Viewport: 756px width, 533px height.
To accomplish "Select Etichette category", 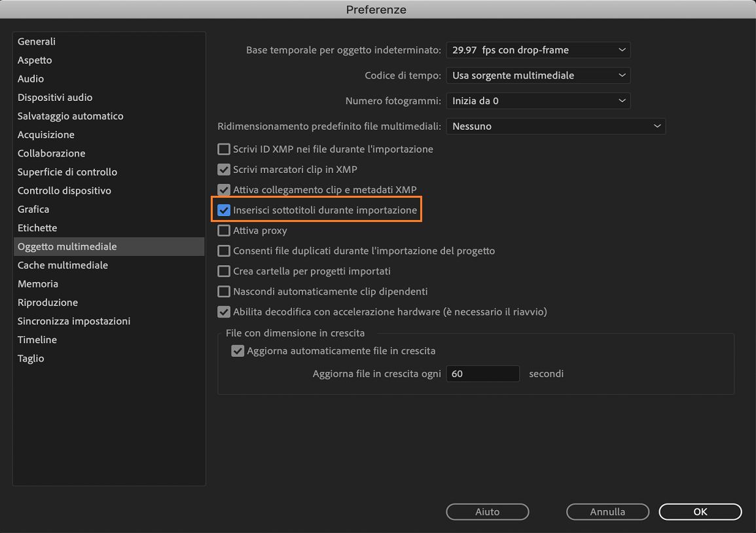I will 109,228.
